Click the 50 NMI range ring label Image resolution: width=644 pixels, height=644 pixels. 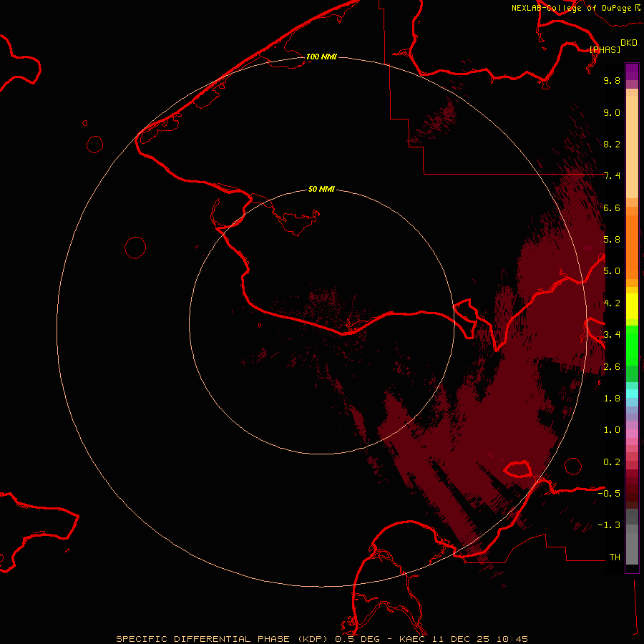(321, 189)
